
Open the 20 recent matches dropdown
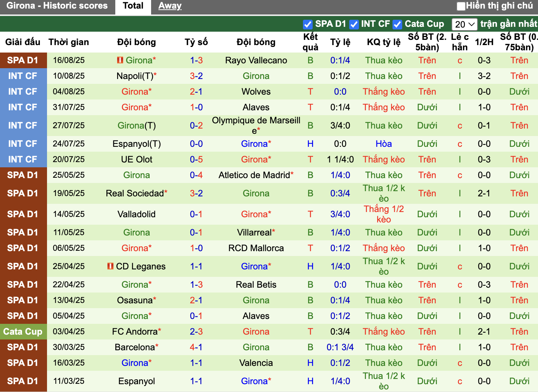pos(464,24)
